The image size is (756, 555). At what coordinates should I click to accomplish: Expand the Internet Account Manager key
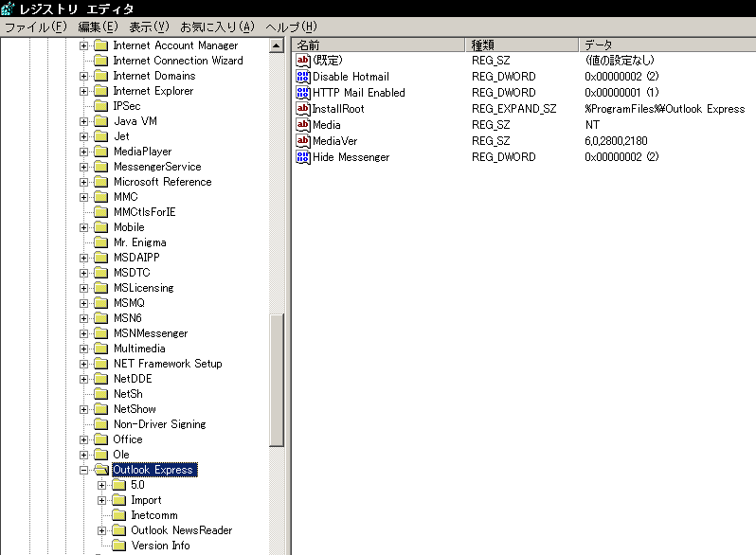(x=84, y=45)
